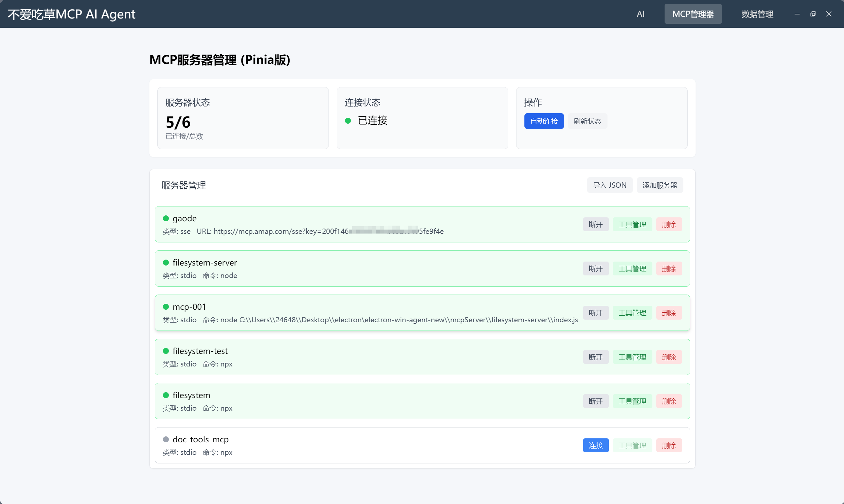This screenshot has width=844, height=504.
Task: Click the mcp-001 server name
Action: click(x=189, y=307)
